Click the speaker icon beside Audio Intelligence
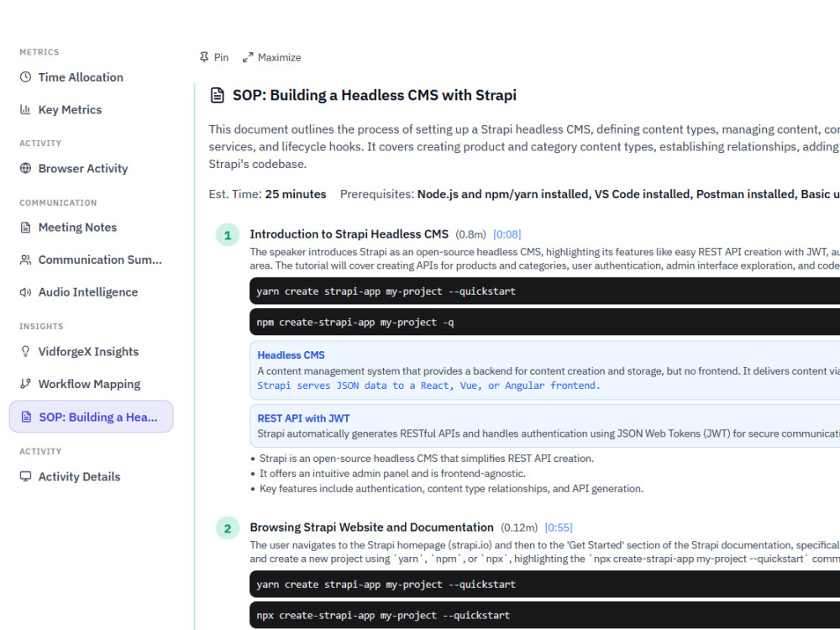The height and width of the screenshot is (630, 840). 25,292
